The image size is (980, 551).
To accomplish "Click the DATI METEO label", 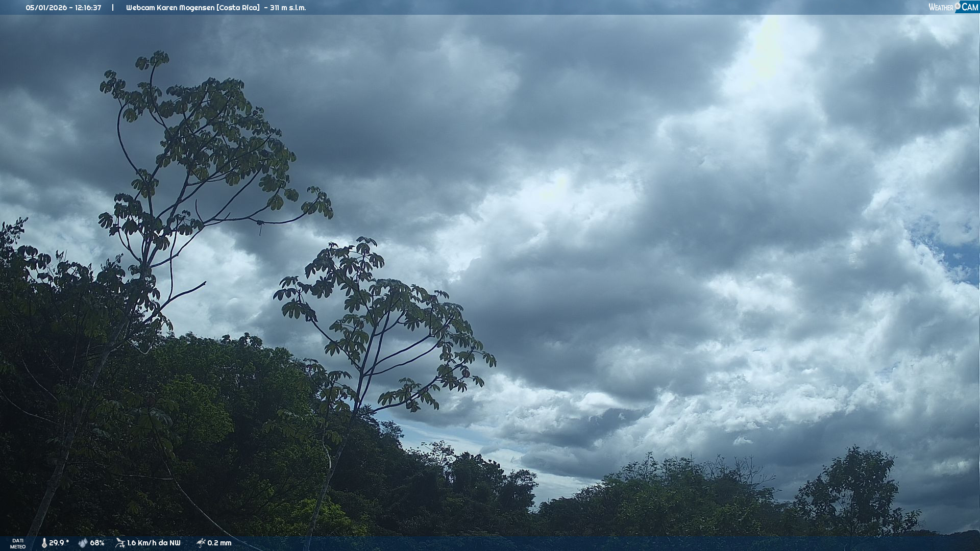I will [18, 544].
